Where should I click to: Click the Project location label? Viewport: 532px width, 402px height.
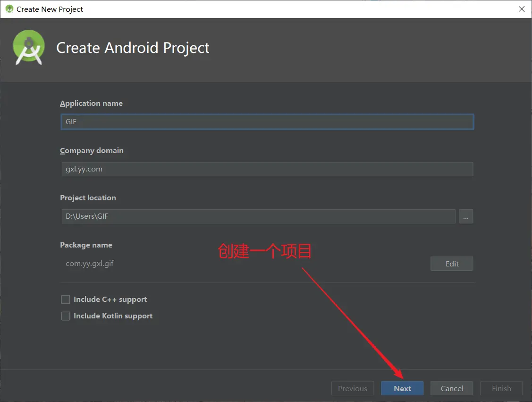pos(88,198)
